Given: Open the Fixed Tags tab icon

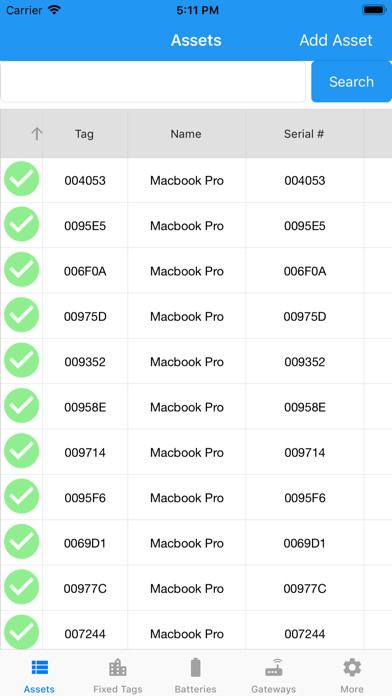Looking at the screenshot, I should 118,668.
